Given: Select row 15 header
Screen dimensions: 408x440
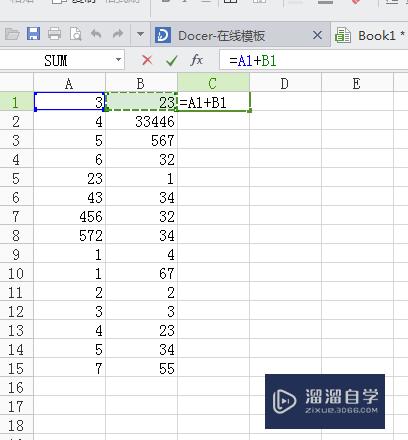Looking at the screenshot, I should coord(17,367).
